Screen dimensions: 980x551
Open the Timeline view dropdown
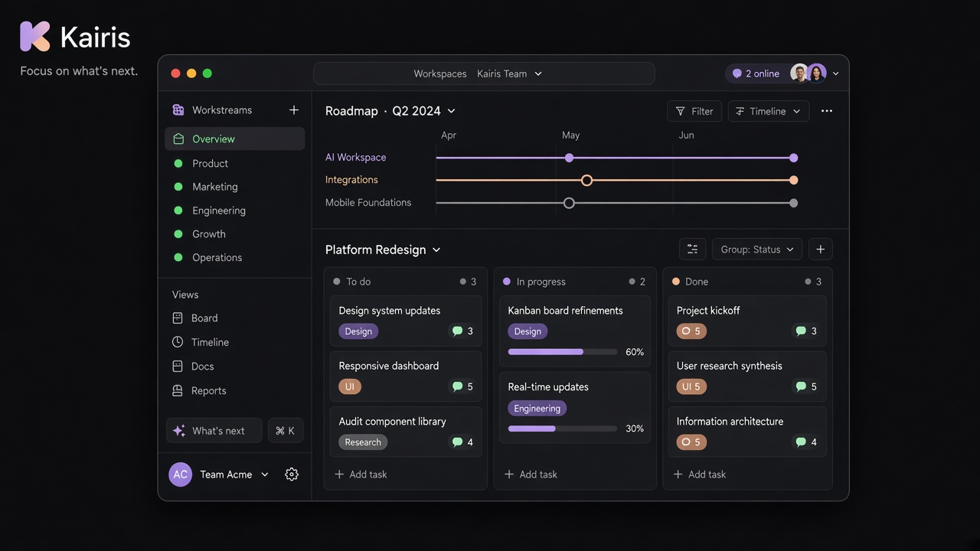[x=769, y=111]
